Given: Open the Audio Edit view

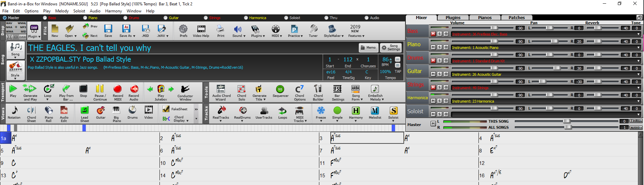Looking at the screenshot, I should (64, 114).
